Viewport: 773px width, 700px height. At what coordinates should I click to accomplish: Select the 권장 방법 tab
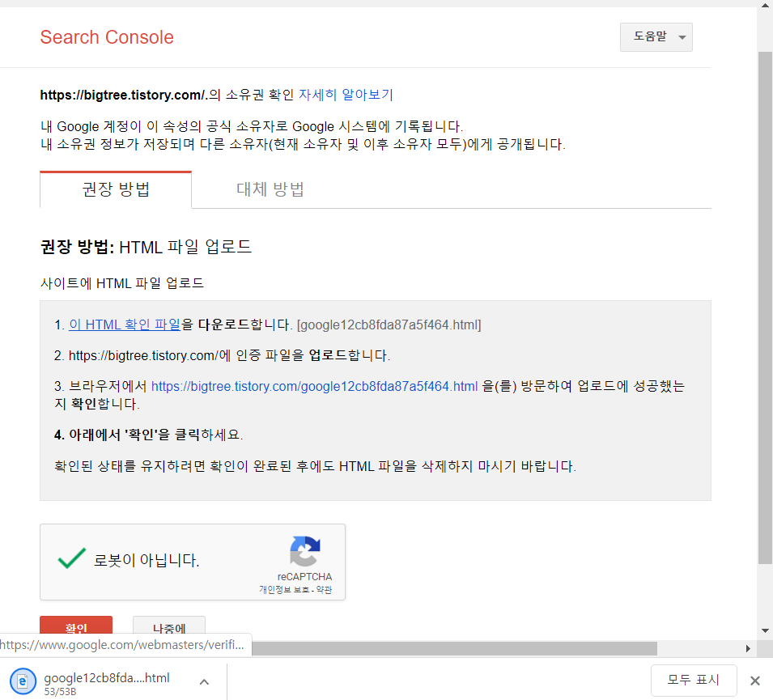(x=116, y=189)
